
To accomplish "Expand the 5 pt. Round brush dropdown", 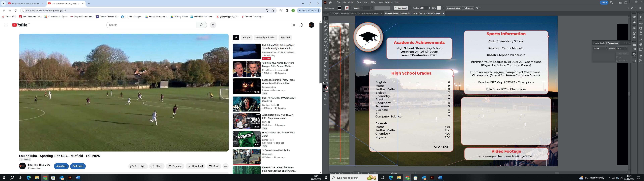I will 410,8.
